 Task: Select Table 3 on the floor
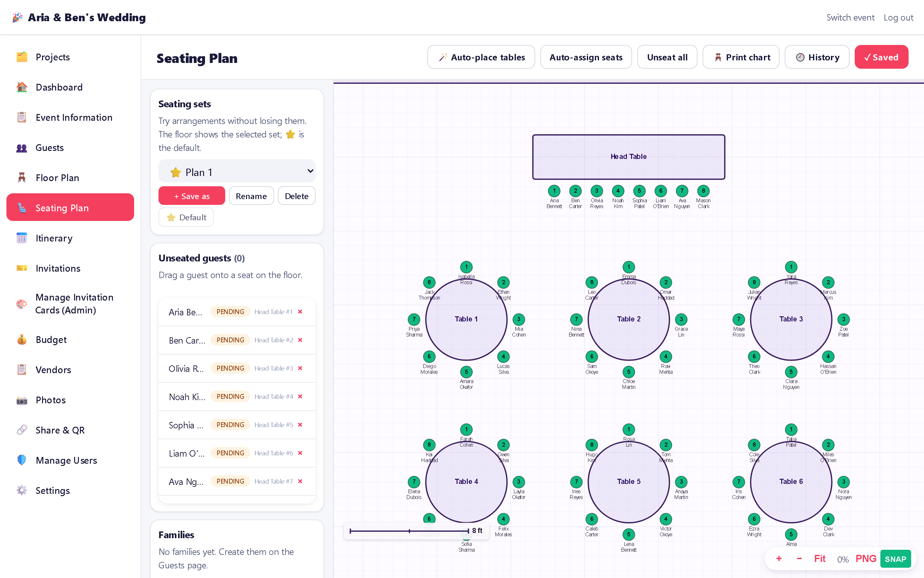click(791, 319)
